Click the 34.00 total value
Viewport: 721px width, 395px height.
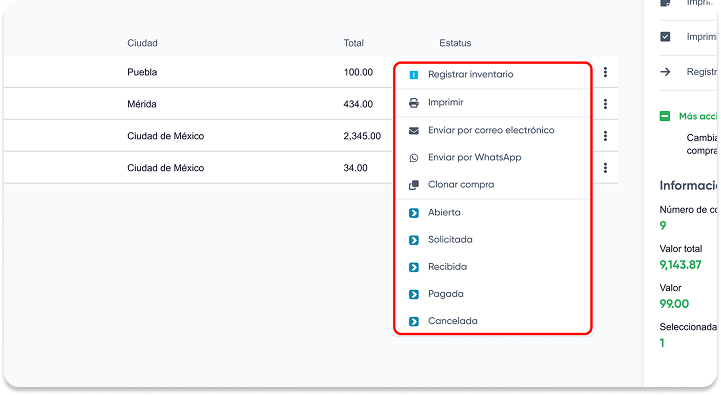355,168
